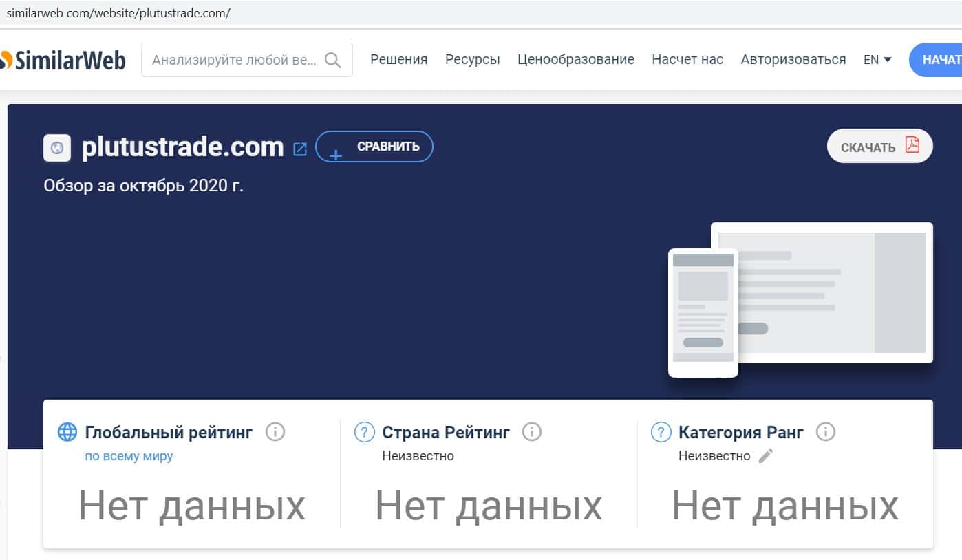This screenshot has height=560, width=962.
Task: Click question icon beside Страна Рейтинг
Action: [x=364, y=432]
